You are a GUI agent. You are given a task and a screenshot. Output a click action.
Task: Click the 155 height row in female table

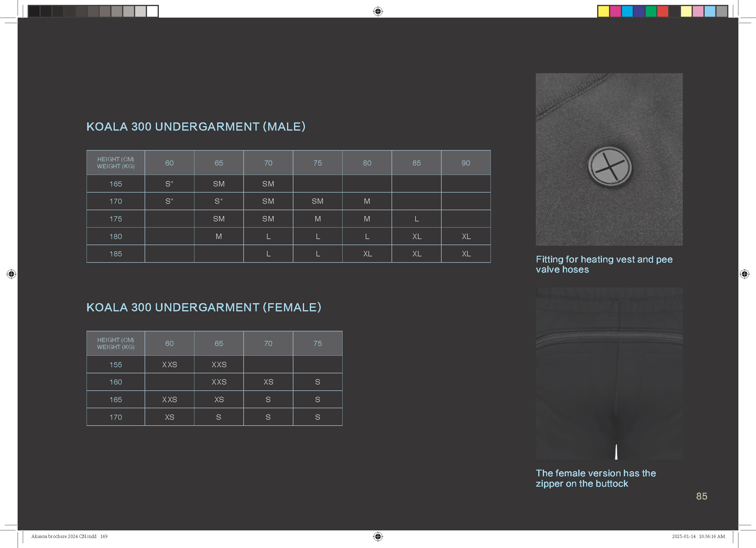[x=116, y=364]
